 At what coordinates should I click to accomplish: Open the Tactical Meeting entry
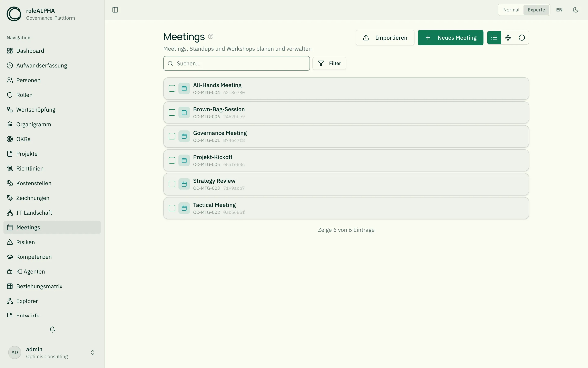[346, 208]
